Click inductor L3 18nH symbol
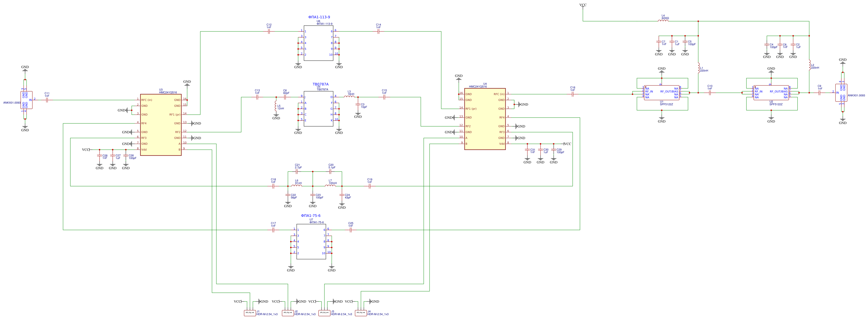 click(349, 97)
